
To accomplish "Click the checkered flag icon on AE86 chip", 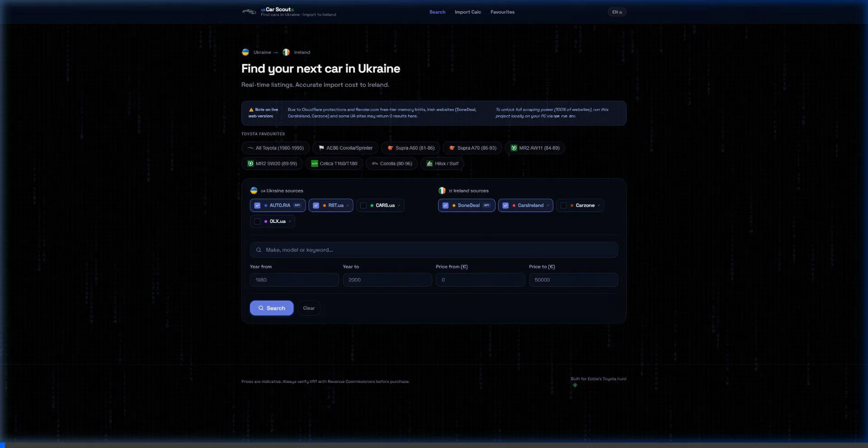I will tap(321, 148).
